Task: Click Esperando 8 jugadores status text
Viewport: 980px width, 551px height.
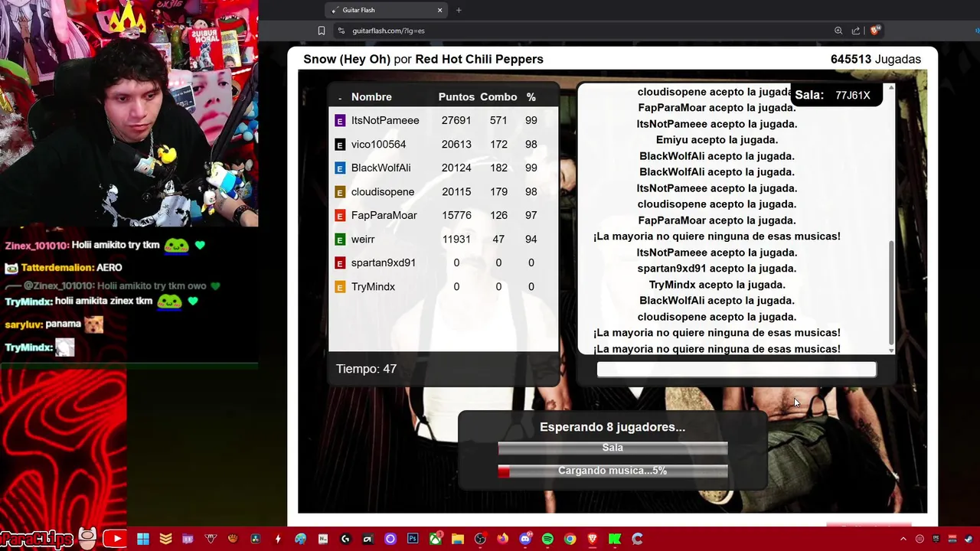Action: pos(612,427)
